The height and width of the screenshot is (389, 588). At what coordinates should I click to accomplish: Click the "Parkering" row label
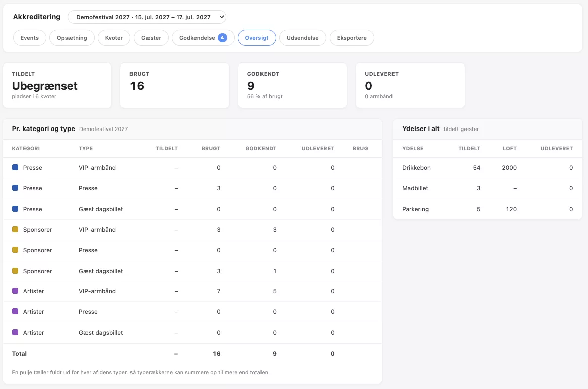click(416, 209)
